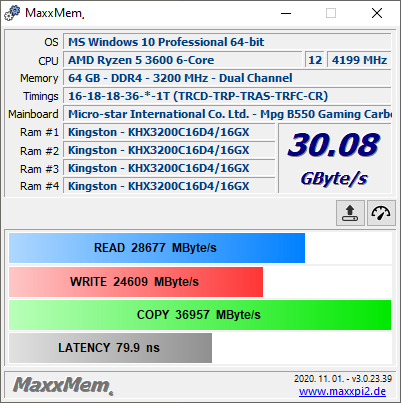Select the READ 28677 MByte/s bar

[x=157, y=248]
